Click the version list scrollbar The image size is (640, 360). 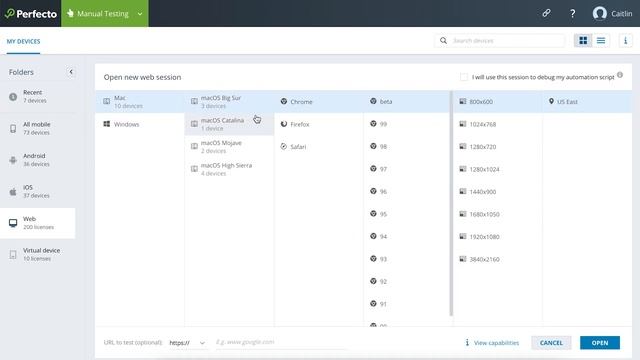(x=451, y=203)
